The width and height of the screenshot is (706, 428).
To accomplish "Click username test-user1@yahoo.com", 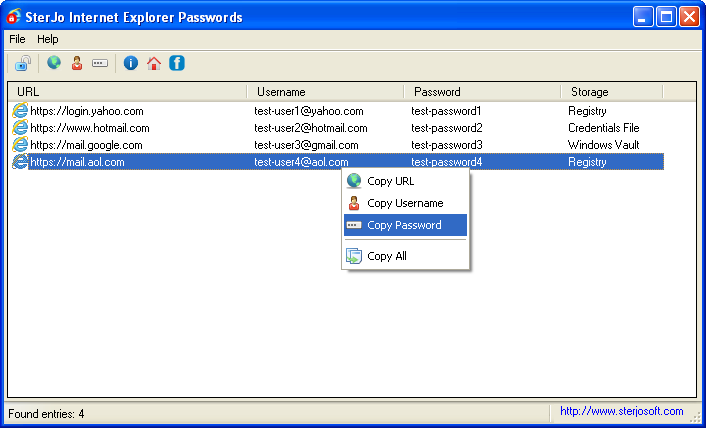I will (x=308, y=111).
